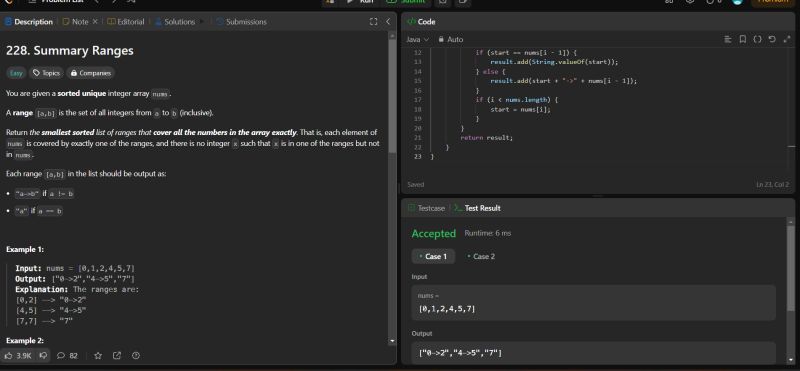This screenshot has width=800, height=371.
Task: Click the thumbs-down dislike icon
Action: pyautogui.click(x=44, y=356)
